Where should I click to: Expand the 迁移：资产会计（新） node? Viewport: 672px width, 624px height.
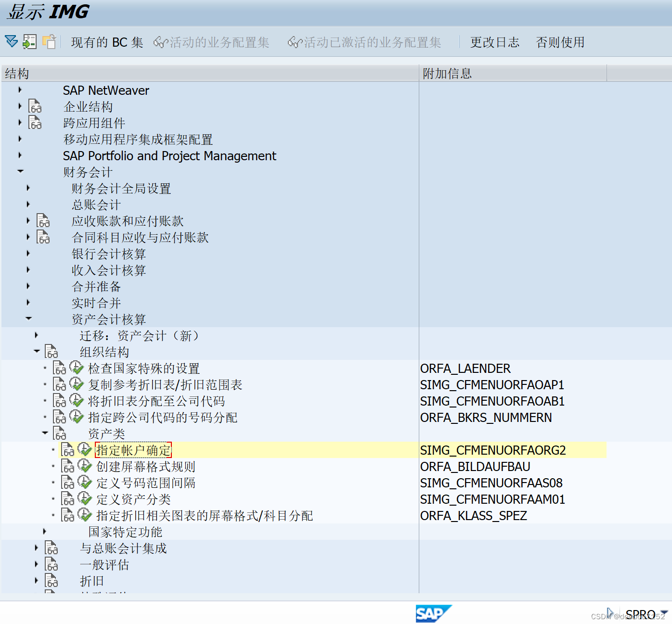click(36, 335)
